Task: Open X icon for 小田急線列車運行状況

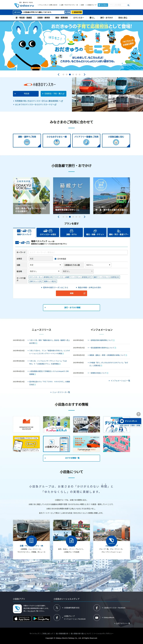Action: (57, 608)
